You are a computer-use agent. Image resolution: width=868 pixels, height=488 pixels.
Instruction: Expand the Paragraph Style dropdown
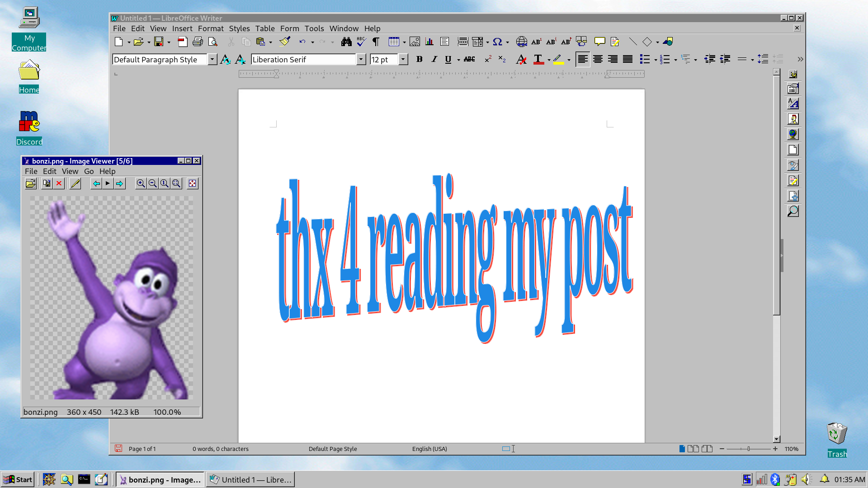tap(212, 59)
